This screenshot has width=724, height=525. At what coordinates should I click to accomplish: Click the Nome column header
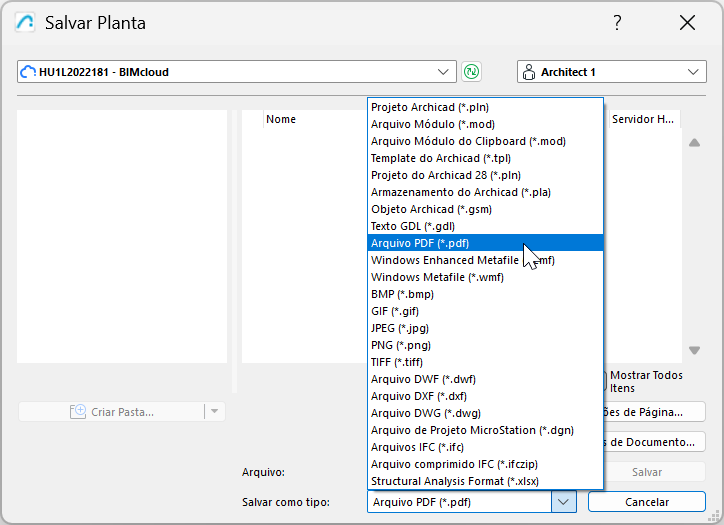315,119
